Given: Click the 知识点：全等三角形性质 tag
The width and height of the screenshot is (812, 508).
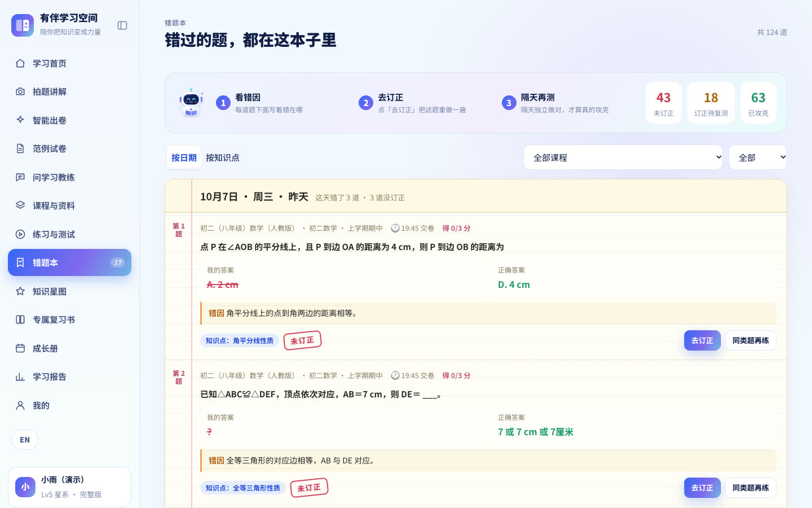Looking at the screenshot, I should (243, 488).
